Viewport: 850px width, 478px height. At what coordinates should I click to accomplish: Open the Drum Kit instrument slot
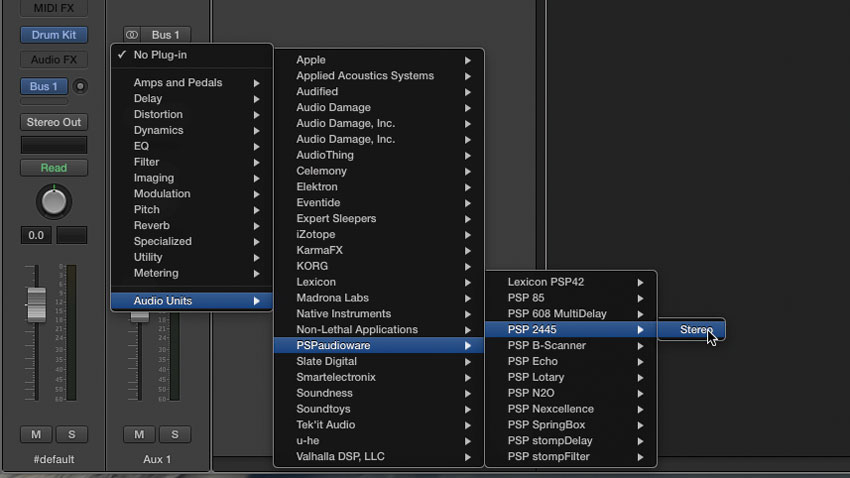pyautogui.click(x=54, y=35)
